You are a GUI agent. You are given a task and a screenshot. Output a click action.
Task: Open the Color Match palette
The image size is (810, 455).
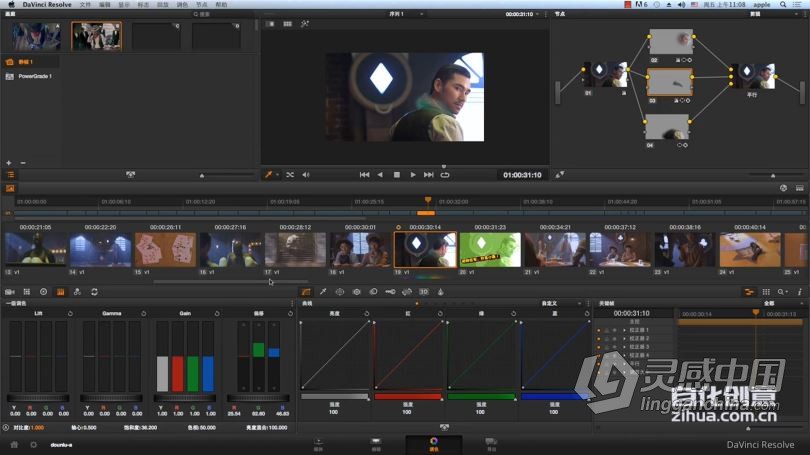tap(27, 292)
